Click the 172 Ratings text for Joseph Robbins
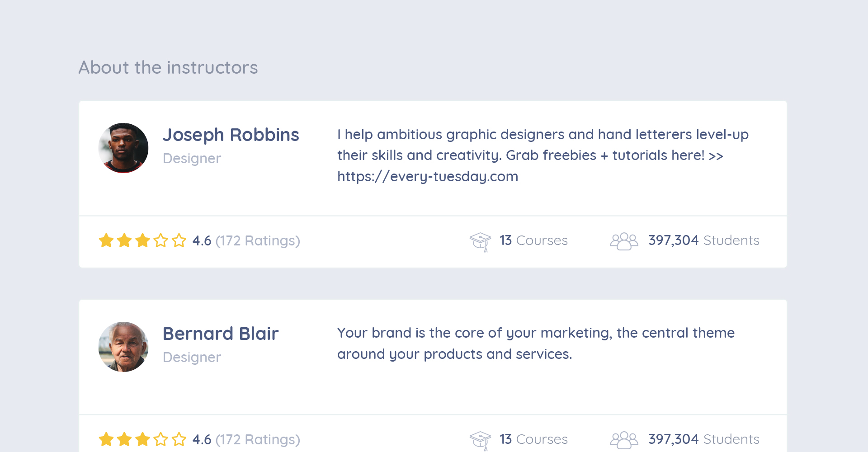 258,241
